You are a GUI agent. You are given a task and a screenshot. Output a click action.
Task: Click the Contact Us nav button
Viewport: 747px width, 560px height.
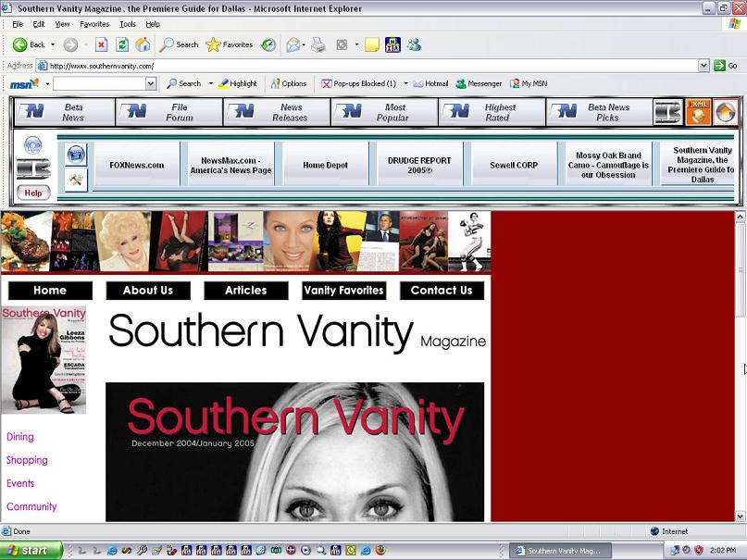[442, 291]
